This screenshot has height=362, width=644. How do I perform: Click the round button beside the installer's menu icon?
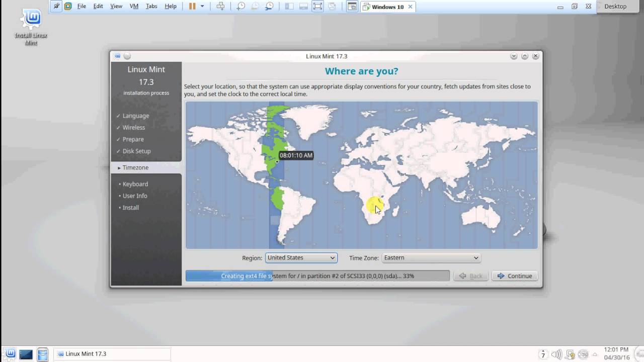click(x=127, y=56)
